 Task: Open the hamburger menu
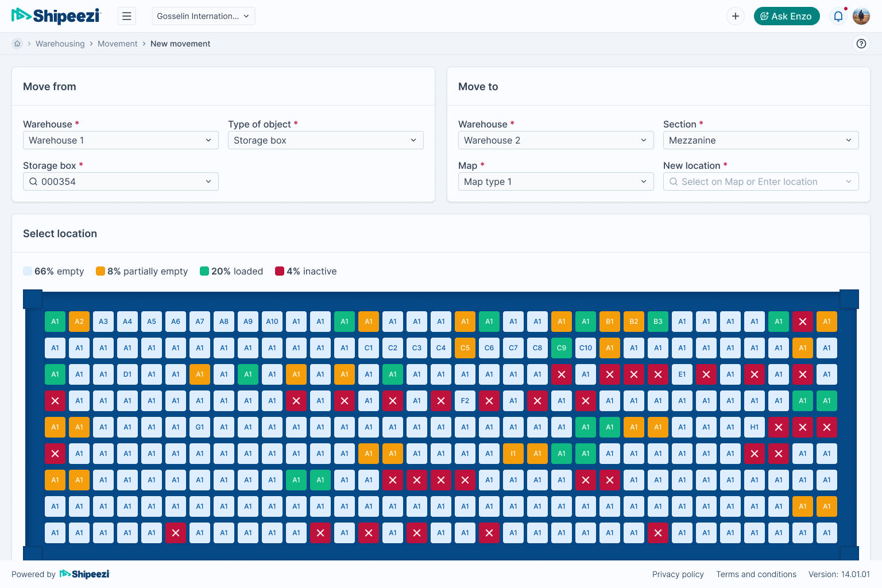127,16
